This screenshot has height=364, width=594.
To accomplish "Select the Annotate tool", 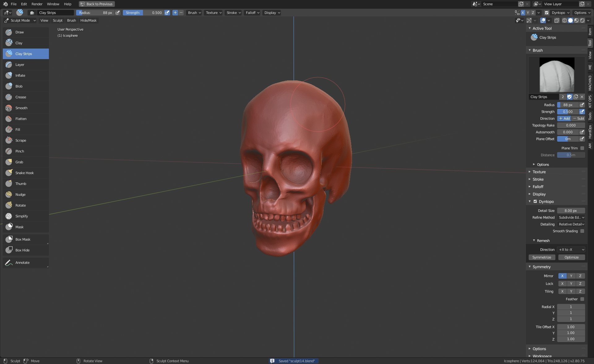I will click(23, 263).
